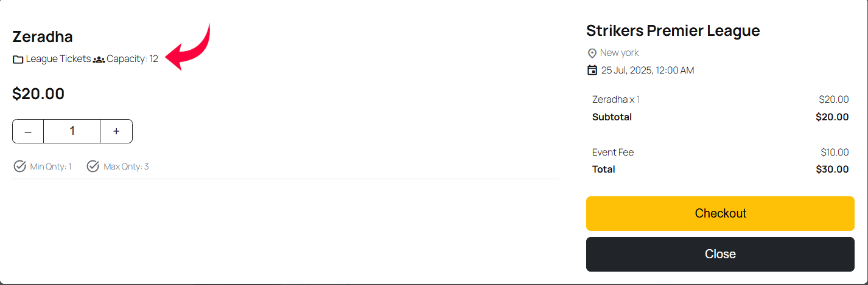Click the red arrow pointing at Capacity
The width and height of the screenshot is (868, 285).
(188, 47)
